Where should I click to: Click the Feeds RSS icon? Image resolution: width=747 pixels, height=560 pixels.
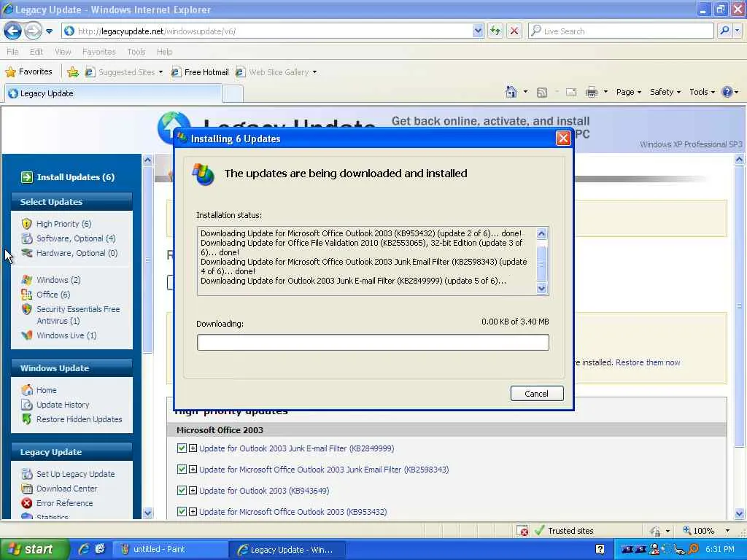click(542, 93)
